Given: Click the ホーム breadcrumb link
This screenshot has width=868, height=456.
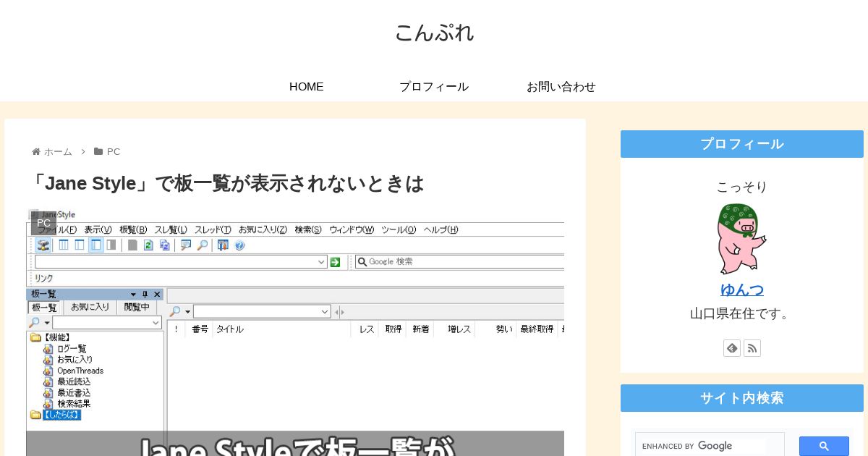Looking at the screenshot, I should [x=58, y=152].
